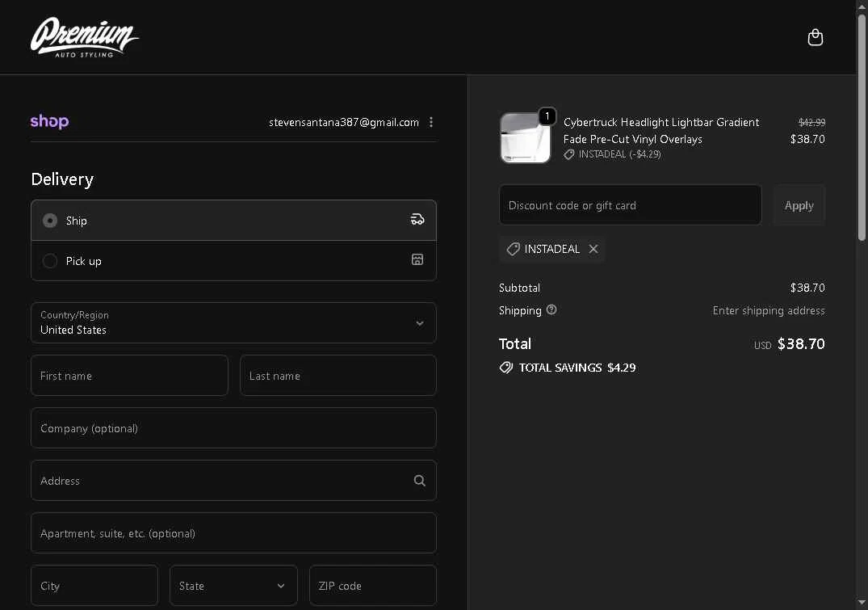
Task: Click the store icon in Pick up row
Action: [x=417, y=259]
